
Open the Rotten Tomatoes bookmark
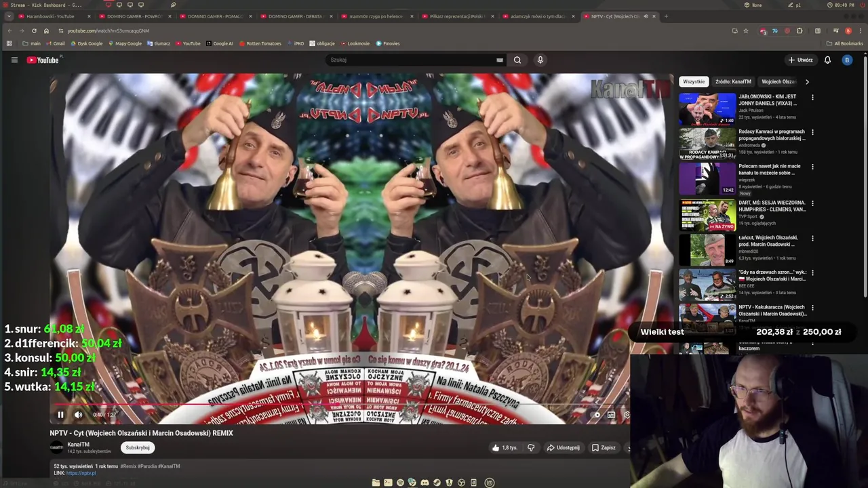coord(260,43)
